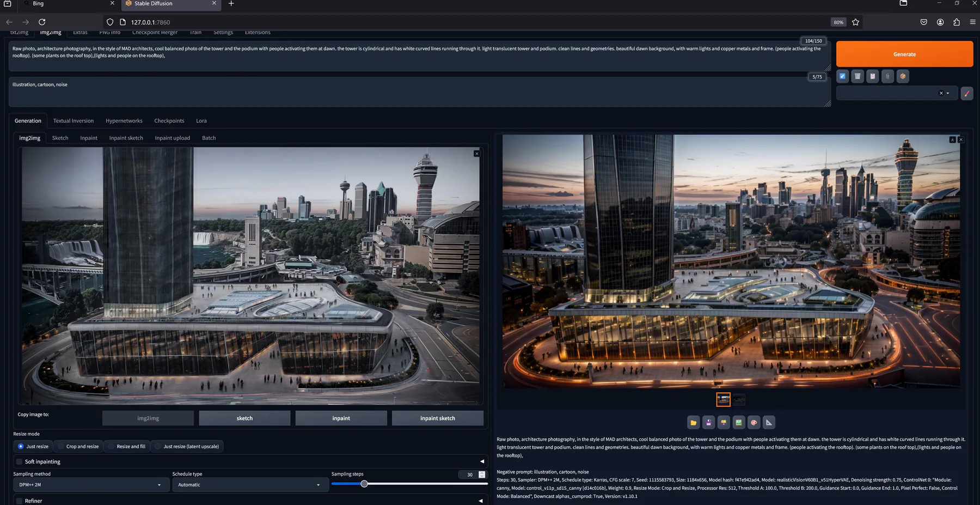Open the images output folder icon

click(693, 422)
